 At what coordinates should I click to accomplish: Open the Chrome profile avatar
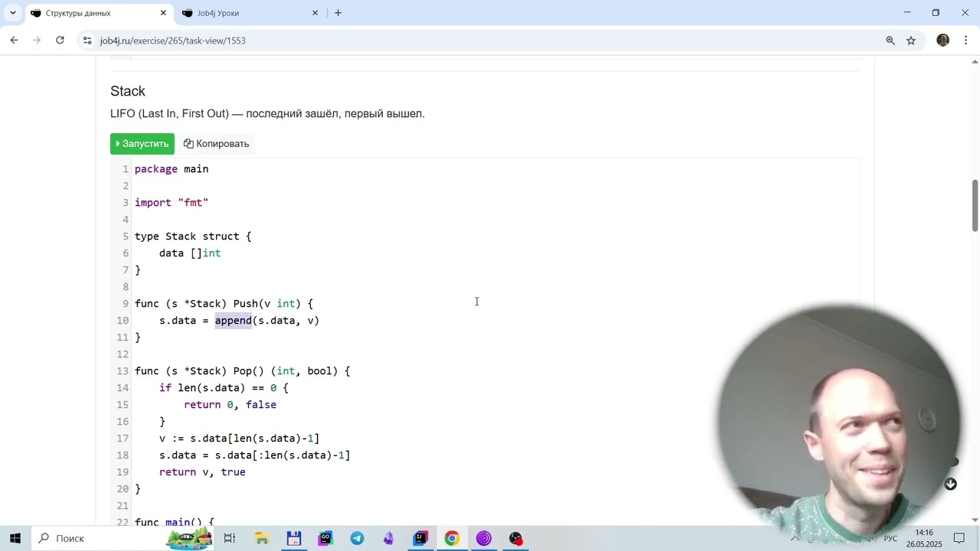coord(942,41)
